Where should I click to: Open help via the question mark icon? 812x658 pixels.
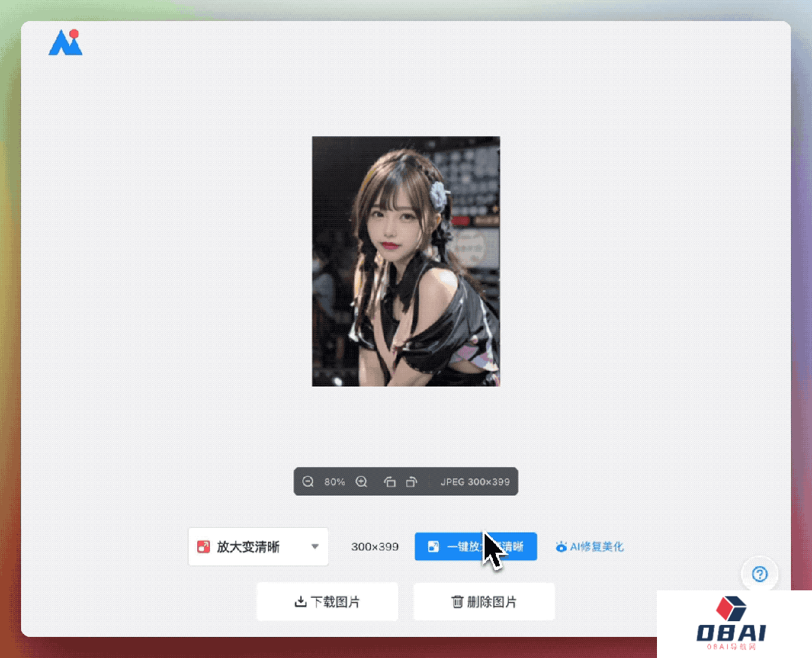(759, 575)
